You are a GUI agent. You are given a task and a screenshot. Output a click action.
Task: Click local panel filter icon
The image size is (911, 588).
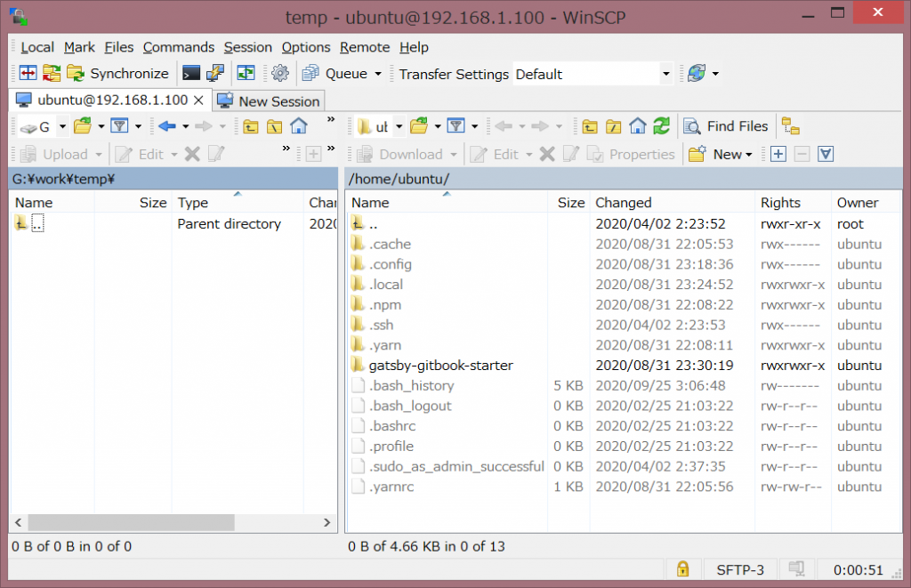pos(120,125)
